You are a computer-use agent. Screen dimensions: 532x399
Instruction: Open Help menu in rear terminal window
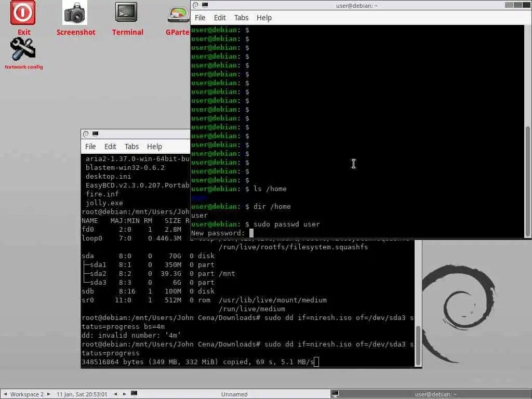point(154,147)
